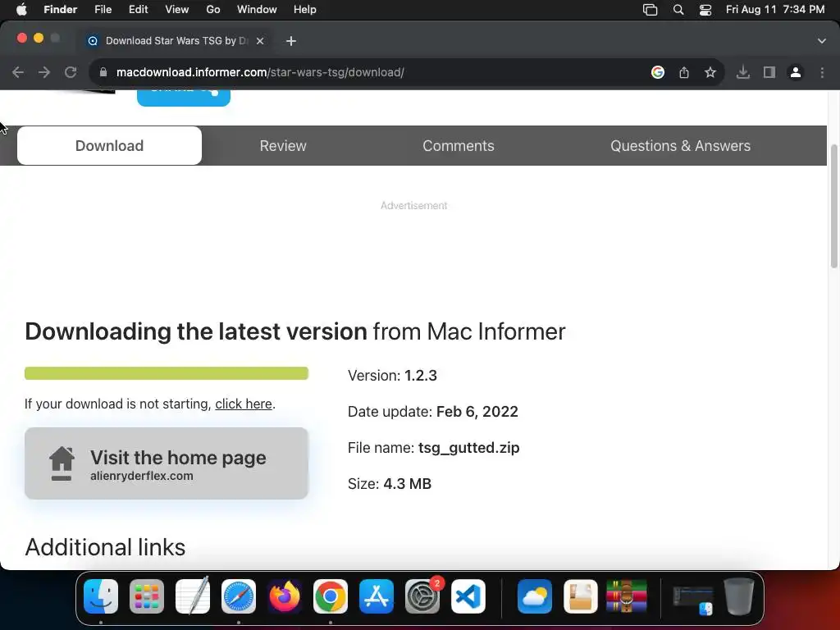This screenshot has height=630, width=840.
Task: Open App Store from the Dock
Action: pos(377,596)
